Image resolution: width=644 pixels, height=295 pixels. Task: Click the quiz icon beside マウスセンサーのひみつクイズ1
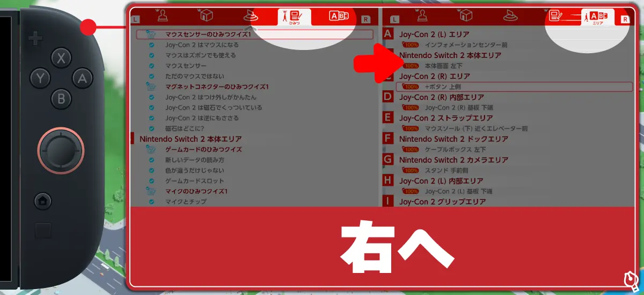pyautogui.click(x=151, y=34)
